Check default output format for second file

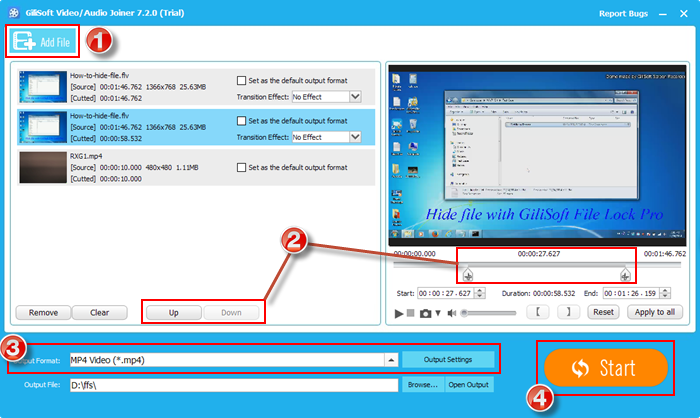(241, 122)
